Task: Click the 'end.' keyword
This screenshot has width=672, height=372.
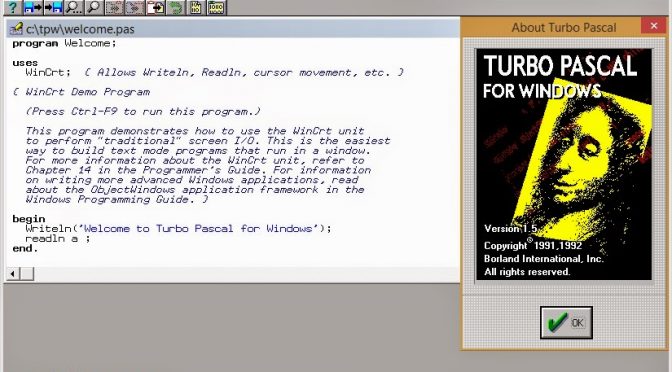Action: pyautogui.click(x=25, y=248)
